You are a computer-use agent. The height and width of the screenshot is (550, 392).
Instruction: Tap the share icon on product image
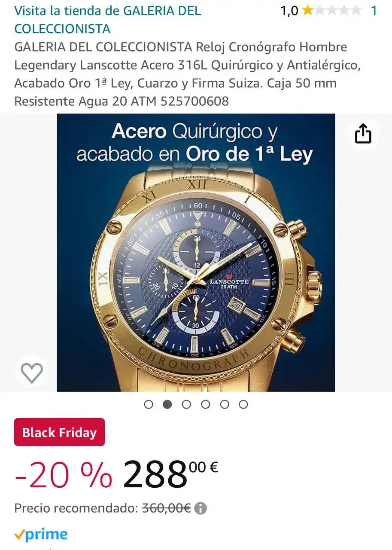[363, 134]
